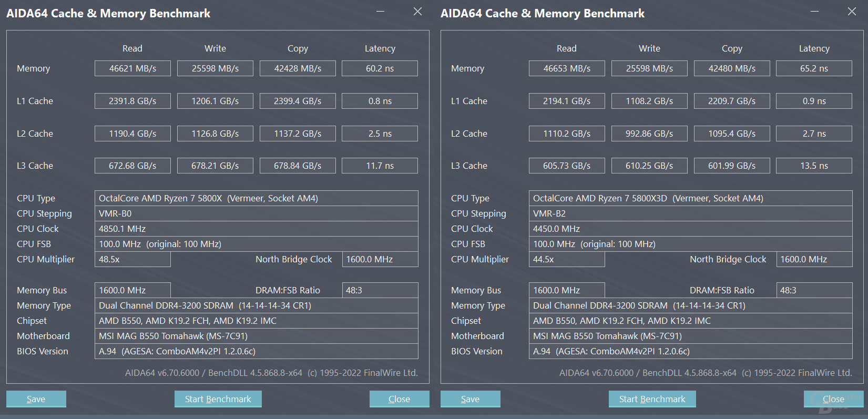Select L2 Cache Latency 2.5 ns
Viewport: 868px width, 419px height.
380,134
